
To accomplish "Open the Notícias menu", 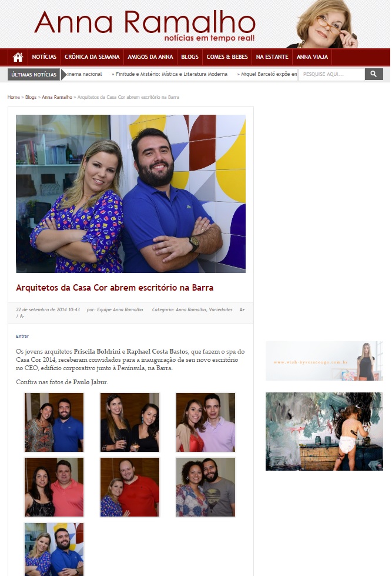I will click(x=44, y=57).
